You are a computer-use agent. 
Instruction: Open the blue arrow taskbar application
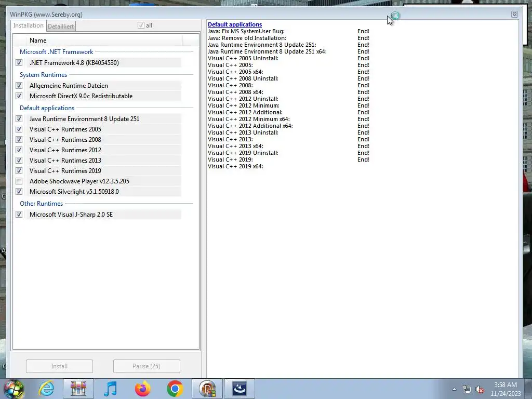point(239,389)
